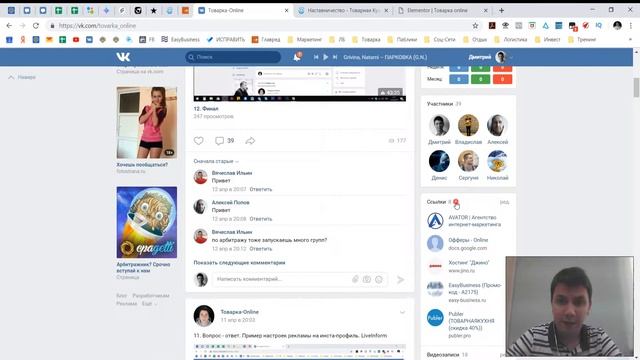Bookmark this page with the star icon

[x=475, y=26]
